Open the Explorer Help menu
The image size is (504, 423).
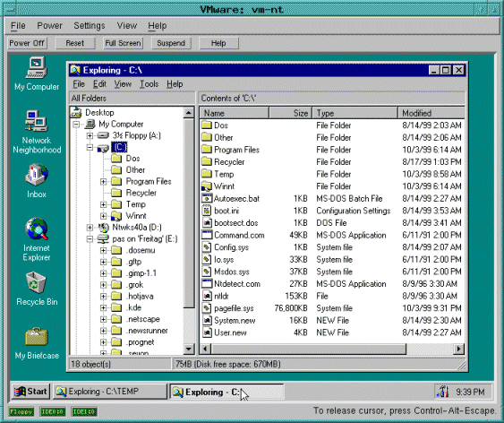[175, 84]
